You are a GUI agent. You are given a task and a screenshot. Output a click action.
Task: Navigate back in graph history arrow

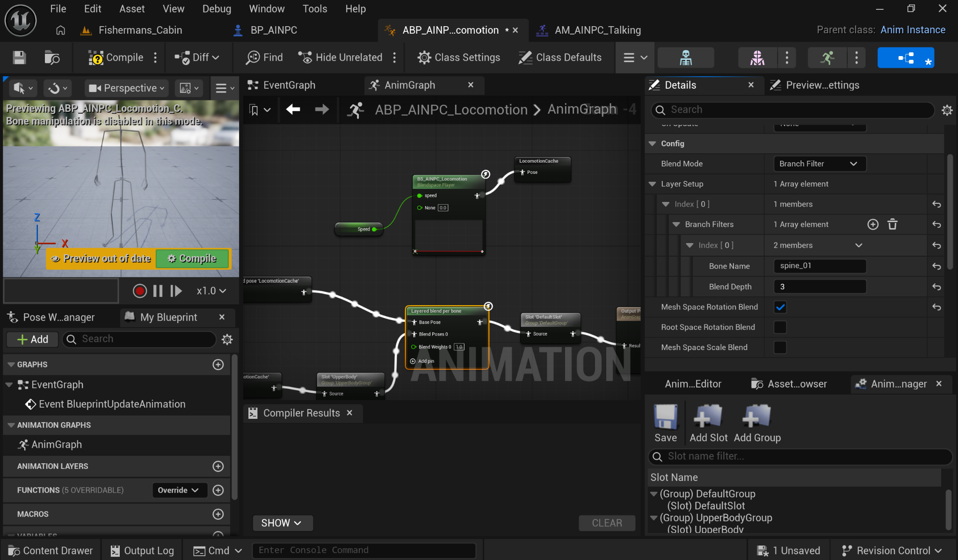pyautogui.click(x=293, y=109)
